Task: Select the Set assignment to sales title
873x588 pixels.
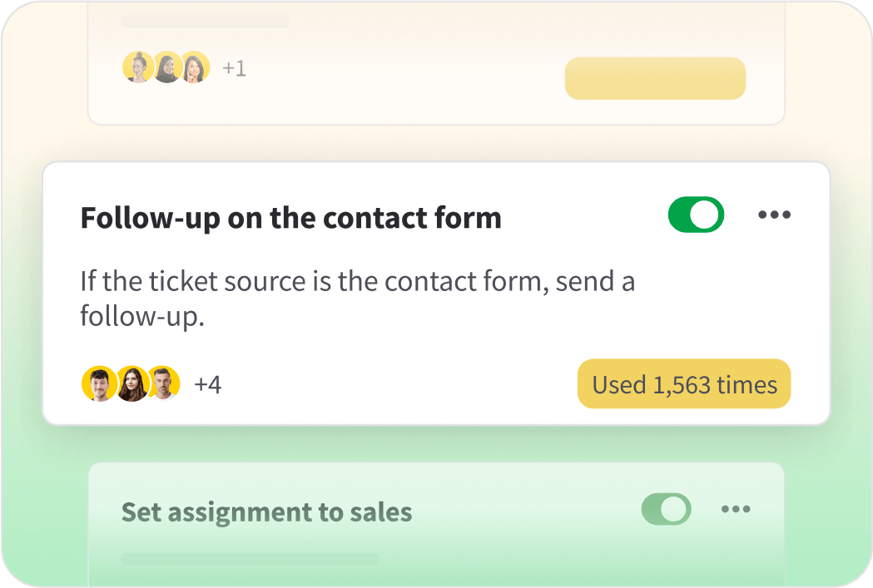Action: (x=267, y=511)
